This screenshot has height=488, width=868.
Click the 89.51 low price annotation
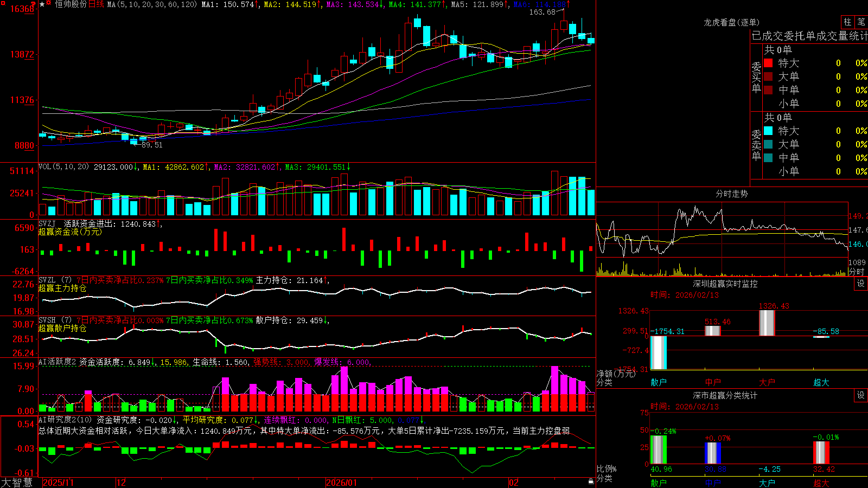click(x=152, y=145)
